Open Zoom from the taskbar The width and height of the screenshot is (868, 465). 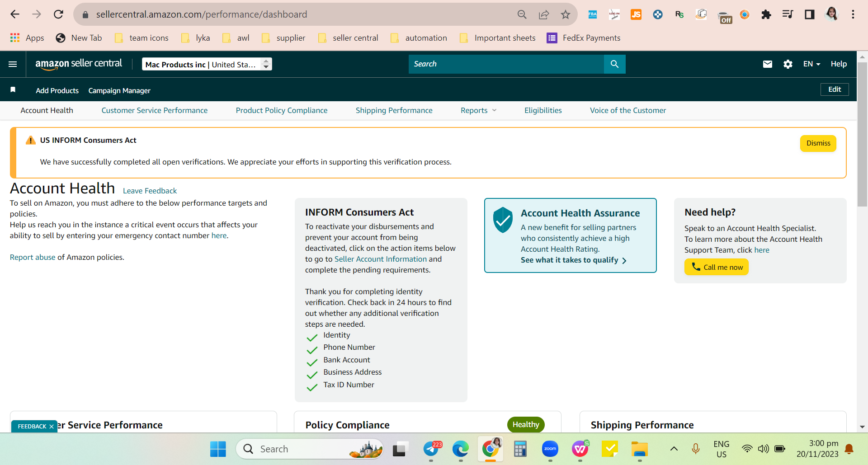coord(550,449)
